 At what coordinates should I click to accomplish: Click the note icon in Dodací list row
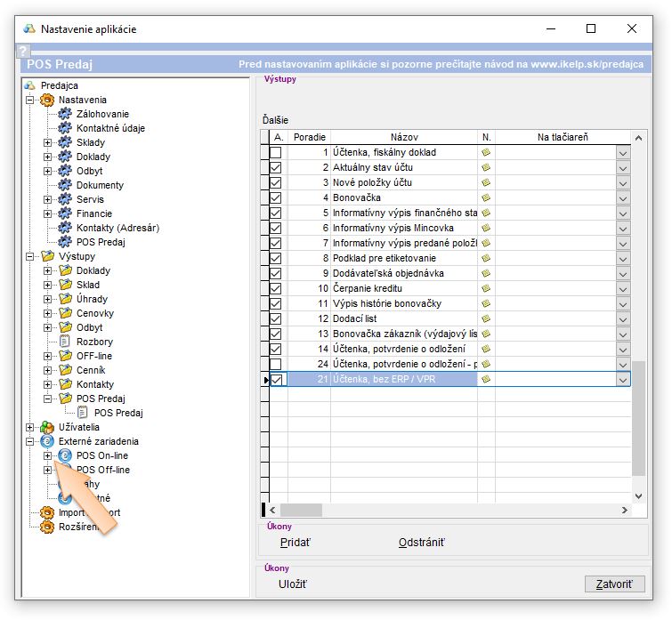486,318
